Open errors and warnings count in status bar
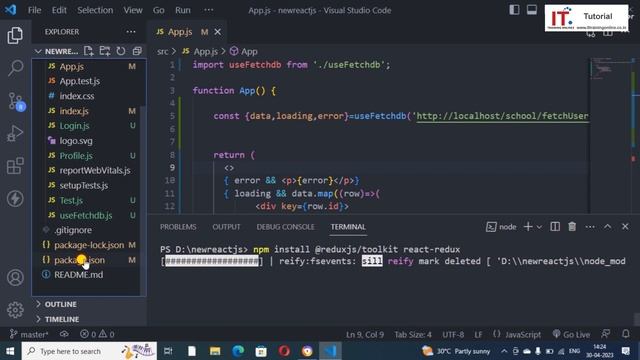 97,334
